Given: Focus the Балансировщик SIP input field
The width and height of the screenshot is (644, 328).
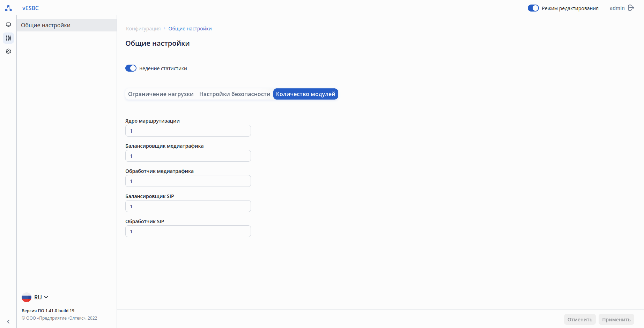Looking at the screenshot, I should 188,206.
